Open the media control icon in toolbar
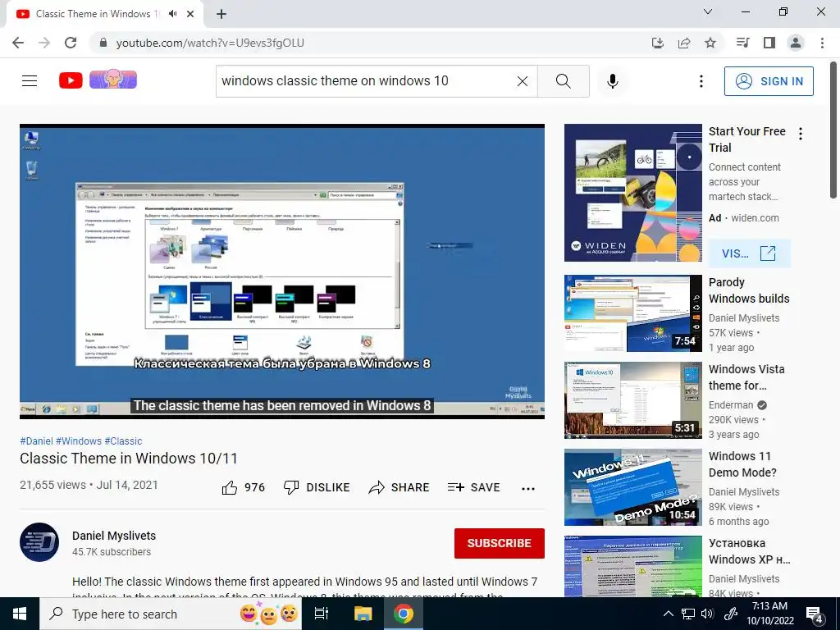 [x=743, y=43]
